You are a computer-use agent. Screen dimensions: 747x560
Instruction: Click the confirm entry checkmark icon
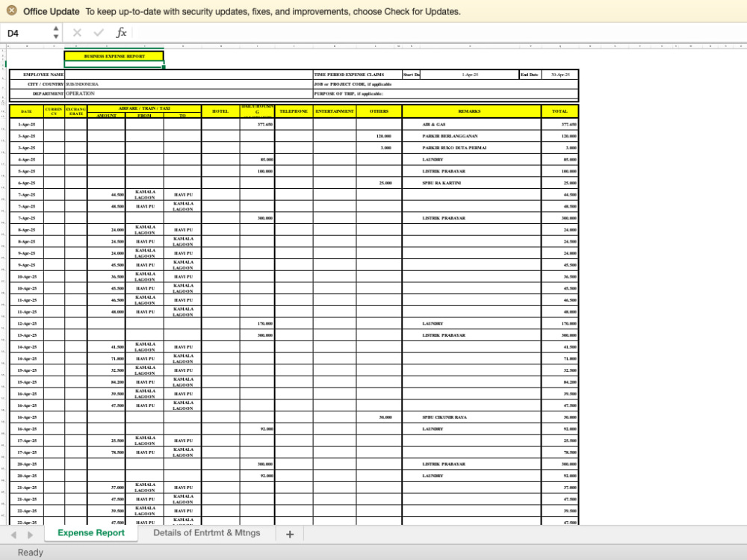[x=99, y=33]
